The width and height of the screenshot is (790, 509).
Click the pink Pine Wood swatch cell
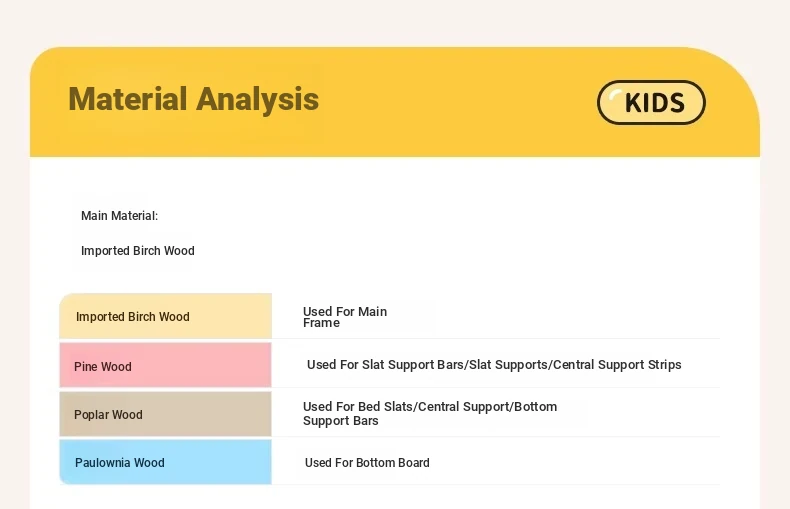165,365
